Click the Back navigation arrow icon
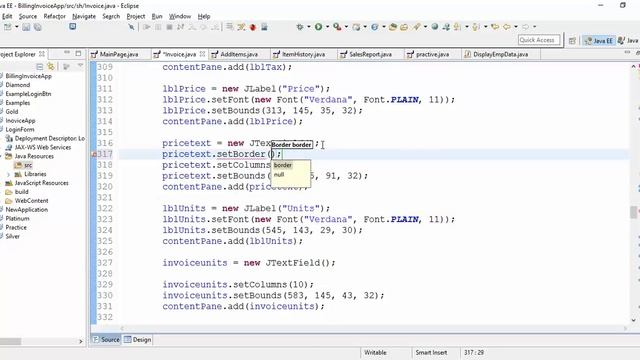 (x=507, y=27)
